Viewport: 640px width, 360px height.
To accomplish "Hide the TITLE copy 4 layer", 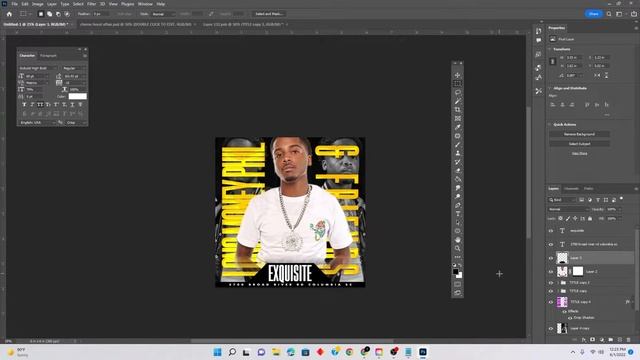I will 551,302.
